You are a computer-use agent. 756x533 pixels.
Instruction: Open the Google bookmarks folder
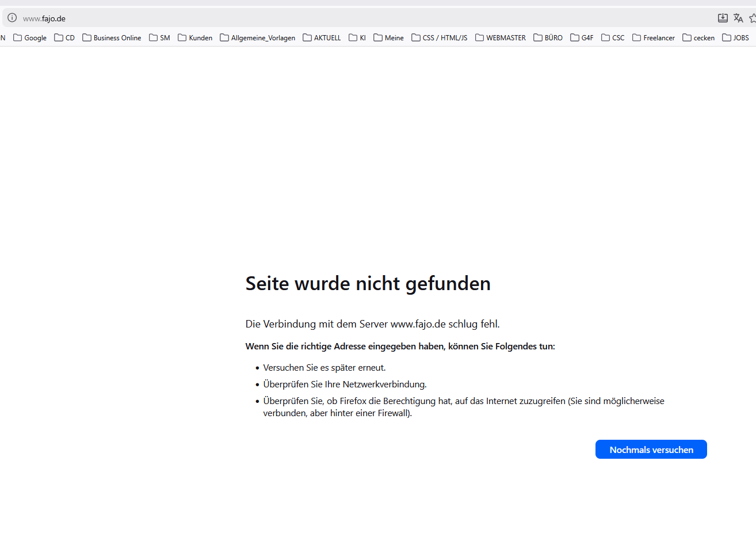[x=30, y=38]
